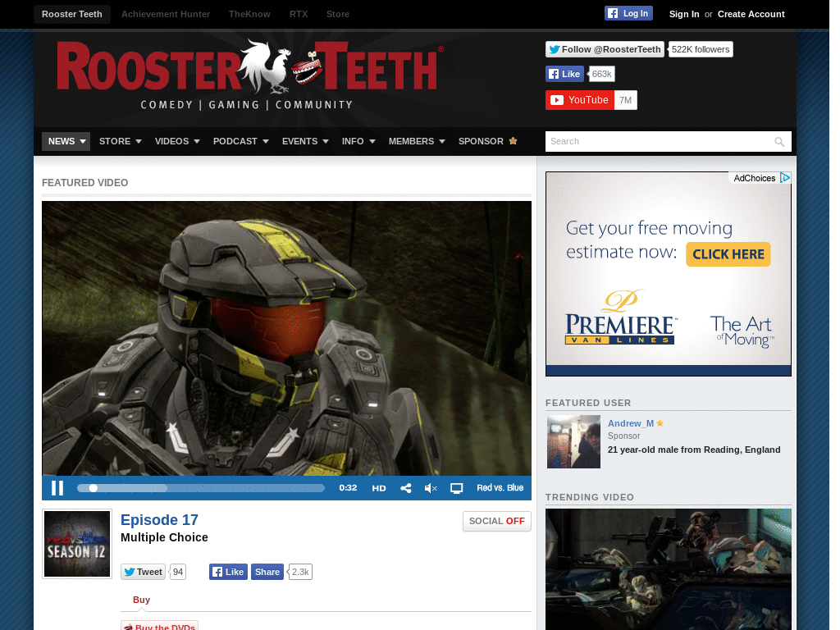This screenshot has height=630, width=840.
Task: Open the trending video thumbnail
Action: (x=668, y=569)
